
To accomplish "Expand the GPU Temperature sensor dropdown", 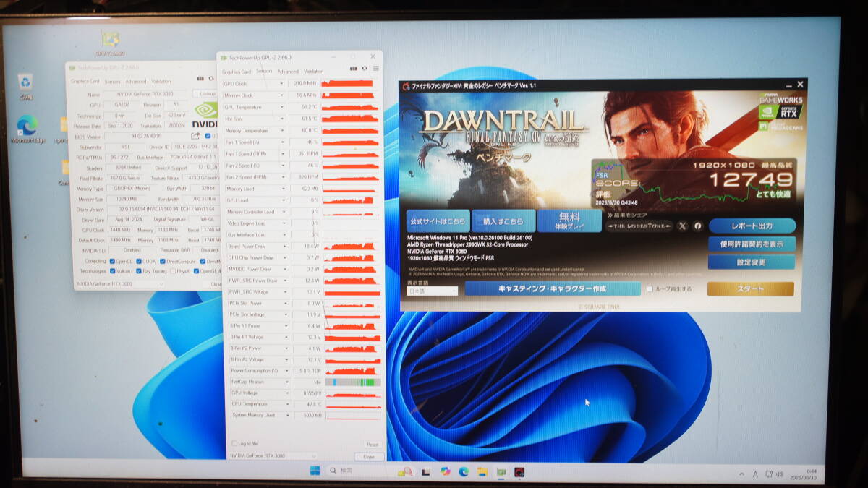I will tap(282, 107).
